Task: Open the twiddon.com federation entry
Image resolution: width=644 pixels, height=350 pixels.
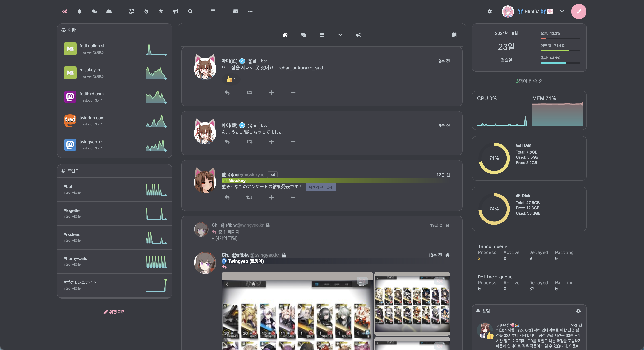Action: coord(114,121)
